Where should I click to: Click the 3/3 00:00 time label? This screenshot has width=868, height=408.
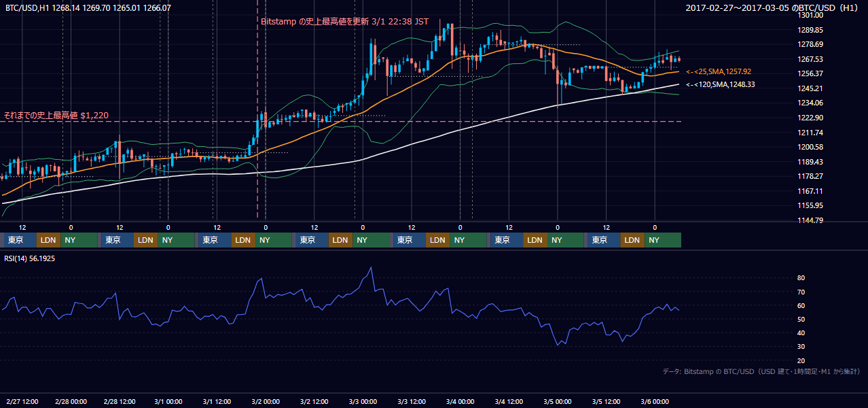(363, 401)
